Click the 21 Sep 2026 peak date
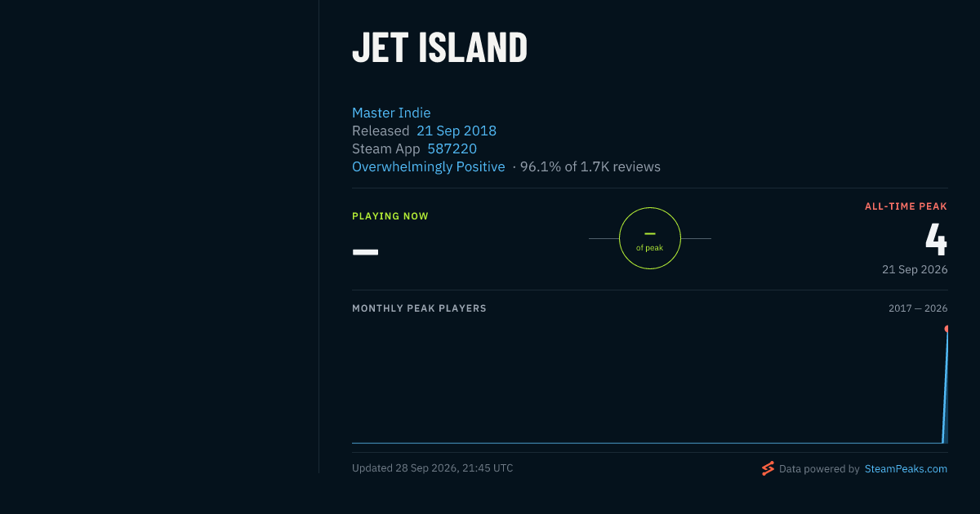The width and height of the screenshot is (980, 514). pos(915,269)
